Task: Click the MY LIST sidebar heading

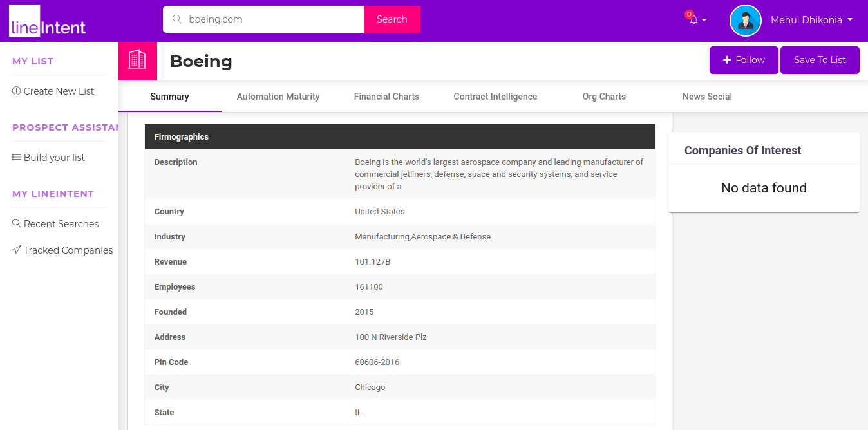Action: coord(33,61)
